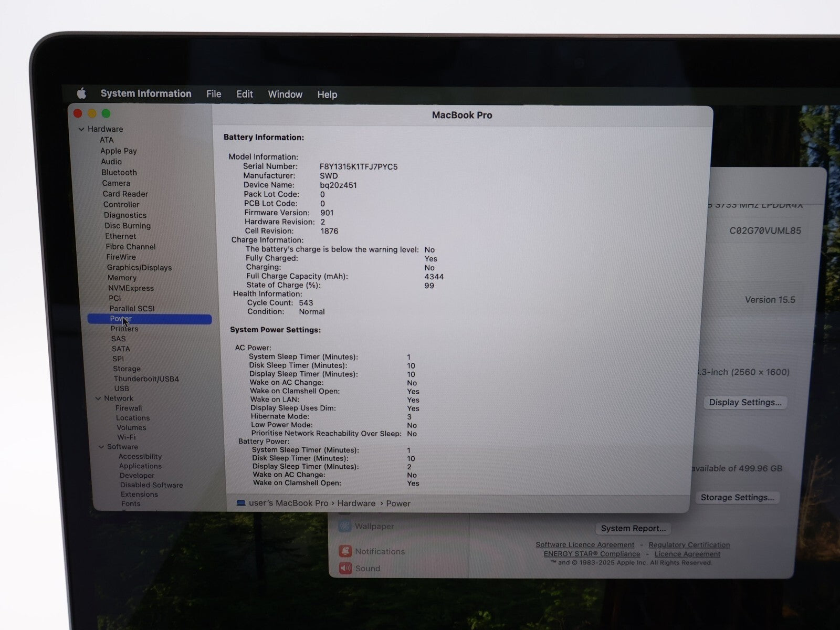
Task: Collapse the Network section
Action: tap(98, 398)
